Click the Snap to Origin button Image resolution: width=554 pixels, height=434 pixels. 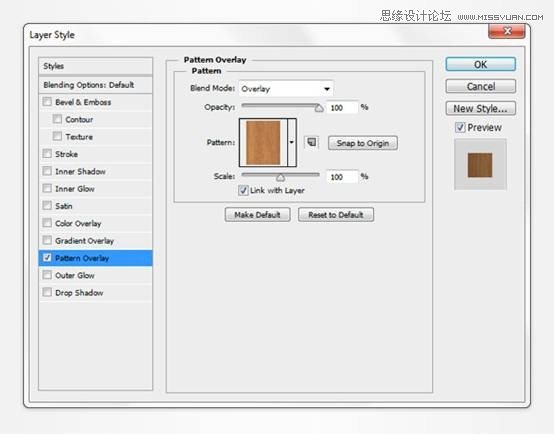coord(363,143)
